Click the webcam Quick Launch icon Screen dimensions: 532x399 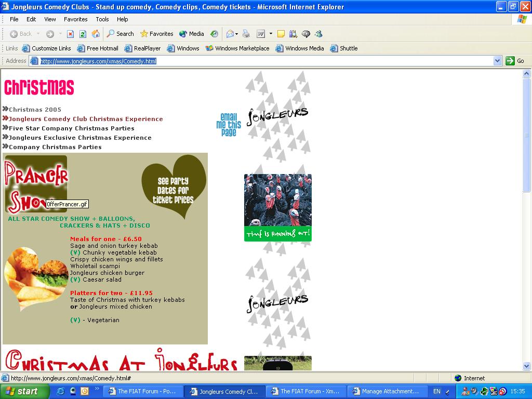pos(73,391)
